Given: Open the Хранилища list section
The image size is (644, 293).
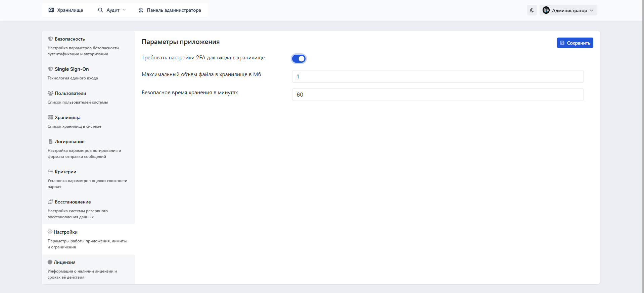Looking at the screenshot, I should (x=88, y=121).
